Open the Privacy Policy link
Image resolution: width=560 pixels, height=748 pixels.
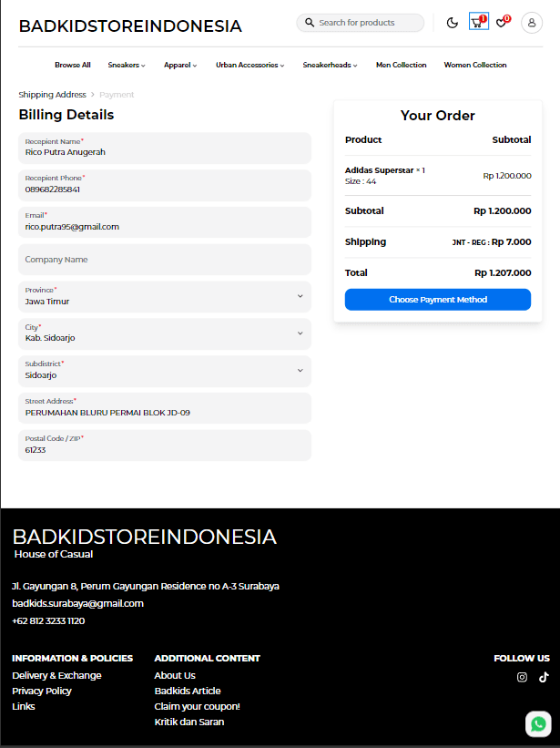(42, 691)
